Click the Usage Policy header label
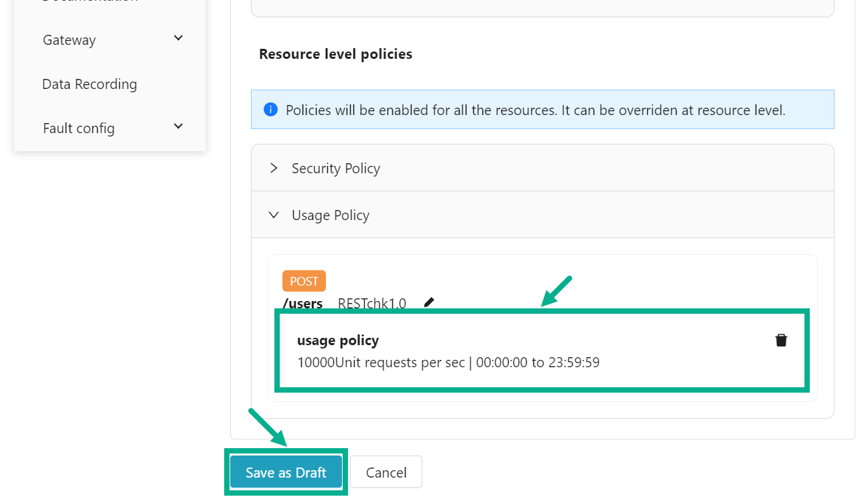The image size is (868, 503). pyautogui.click(x=331, y=215)
